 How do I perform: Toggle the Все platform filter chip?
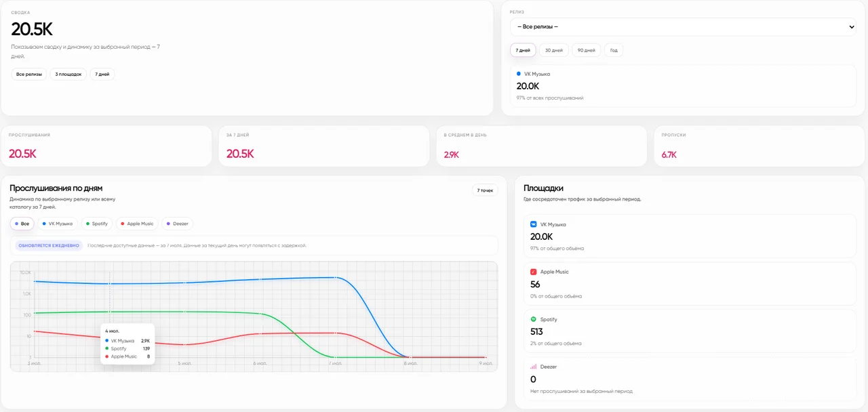[22, 224]
